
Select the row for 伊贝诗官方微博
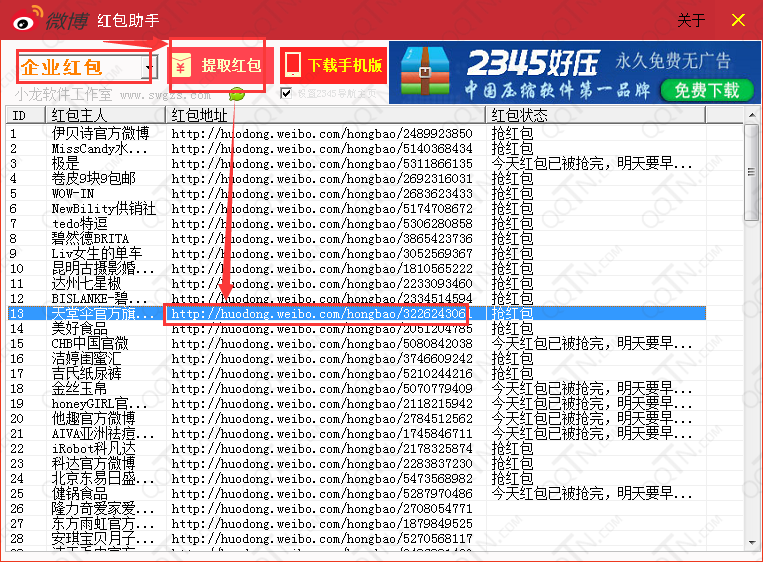(x=100, y=133)
